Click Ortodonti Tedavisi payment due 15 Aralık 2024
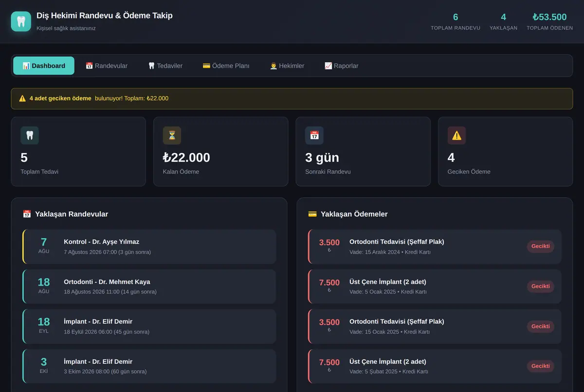 (x=435, y=247)
